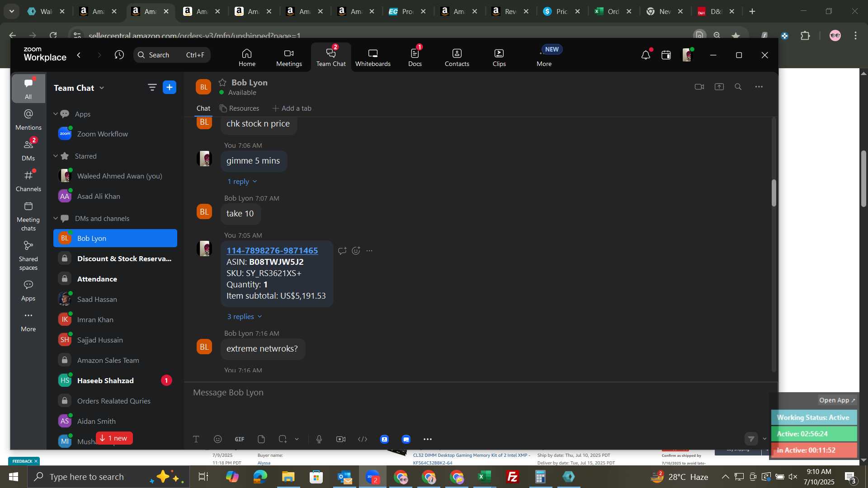Open the Contacts tab
Screen dimensions: 868x488
457,58
